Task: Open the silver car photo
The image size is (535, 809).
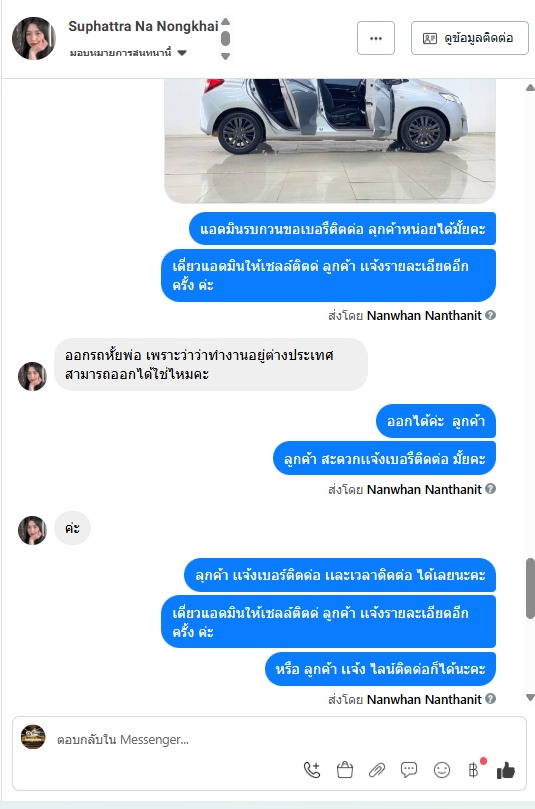Action: coord(330,141)
